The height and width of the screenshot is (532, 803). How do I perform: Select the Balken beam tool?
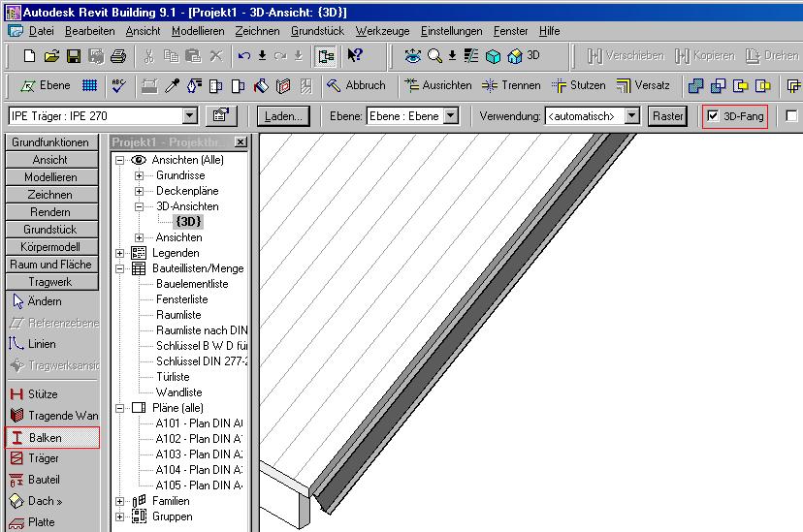coord(52,438)
